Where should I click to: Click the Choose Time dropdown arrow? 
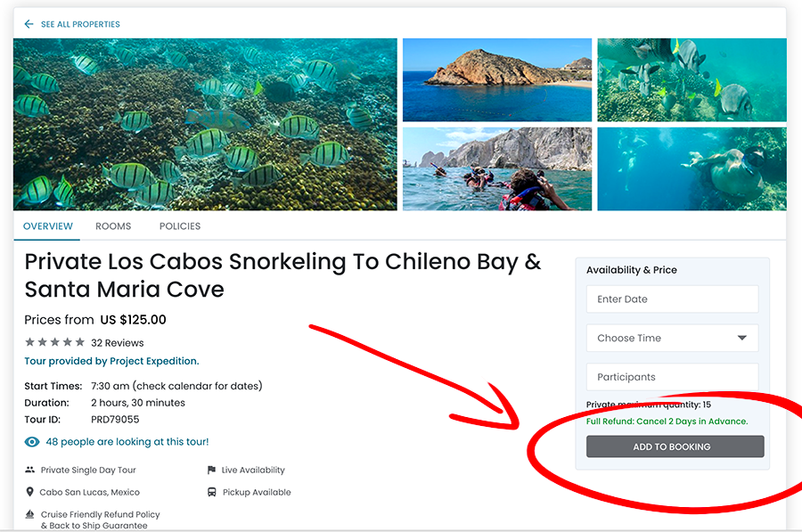tap(742, 339)
